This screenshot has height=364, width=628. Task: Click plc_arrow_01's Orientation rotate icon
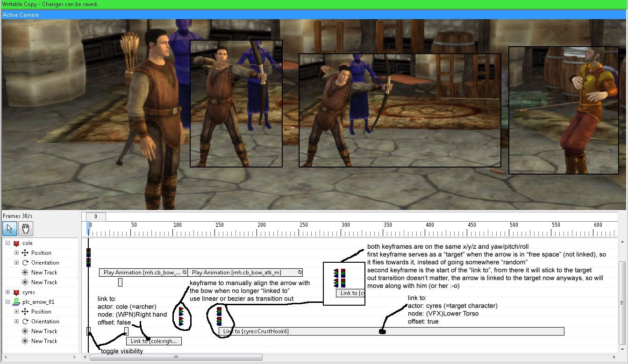(x=25, y=322)
